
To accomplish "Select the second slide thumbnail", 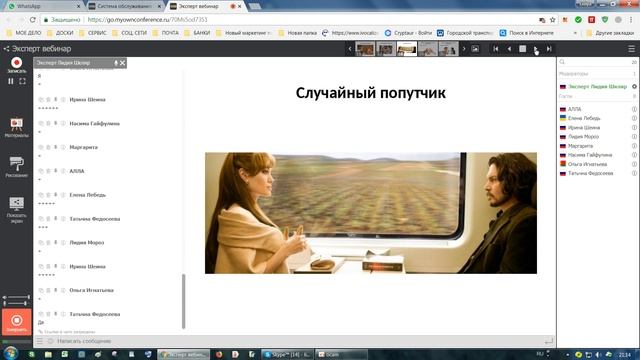I will [x=386, y=49].
